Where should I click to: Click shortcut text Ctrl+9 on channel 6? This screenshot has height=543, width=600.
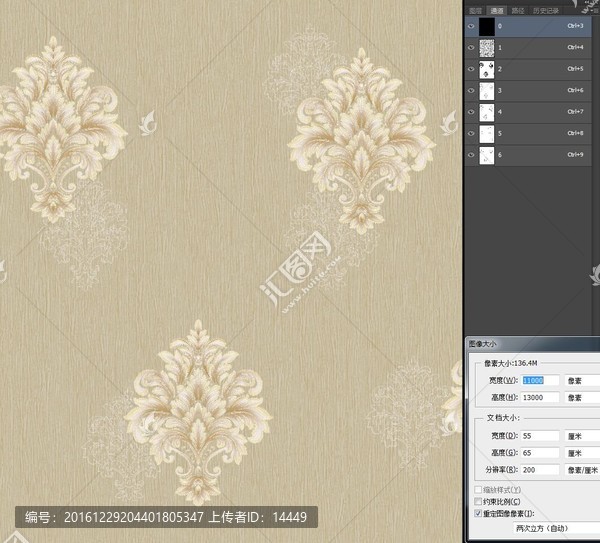(x=575, y=154)
